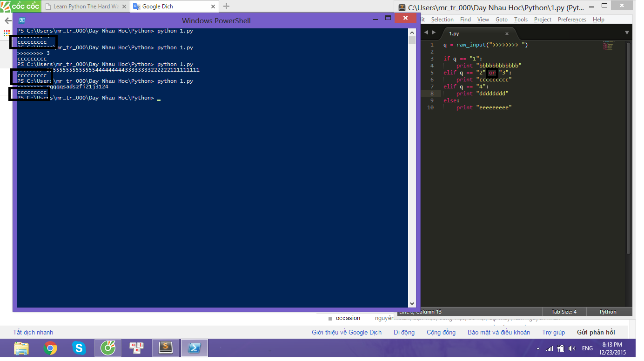The height and width of the screenshot is (361, 644).
Task: Close the 1.py tab in Sublime
Action: [507, 33]
